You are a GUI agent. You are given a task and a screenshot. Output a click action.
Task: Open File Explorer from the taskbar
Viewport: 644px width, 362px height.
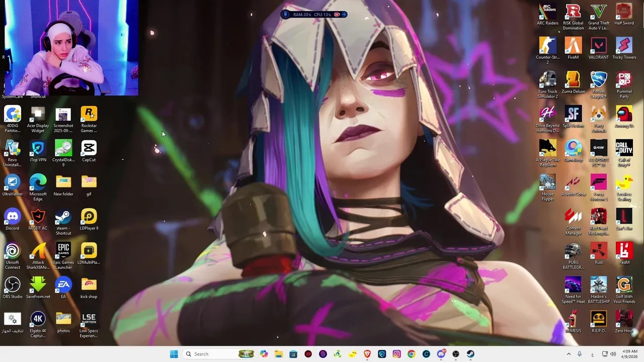[278, 354]
